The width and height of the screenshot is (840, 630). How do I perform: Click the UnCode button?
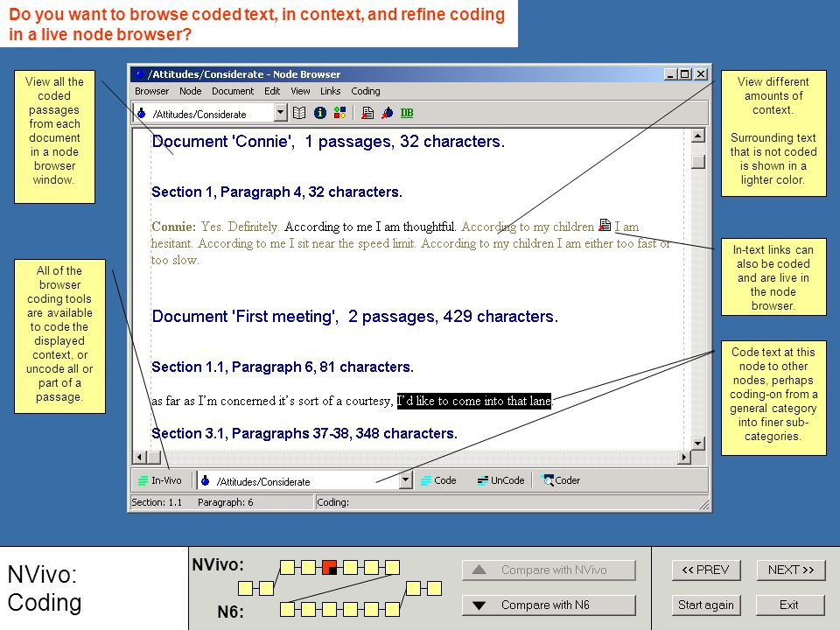coord(500,480)
